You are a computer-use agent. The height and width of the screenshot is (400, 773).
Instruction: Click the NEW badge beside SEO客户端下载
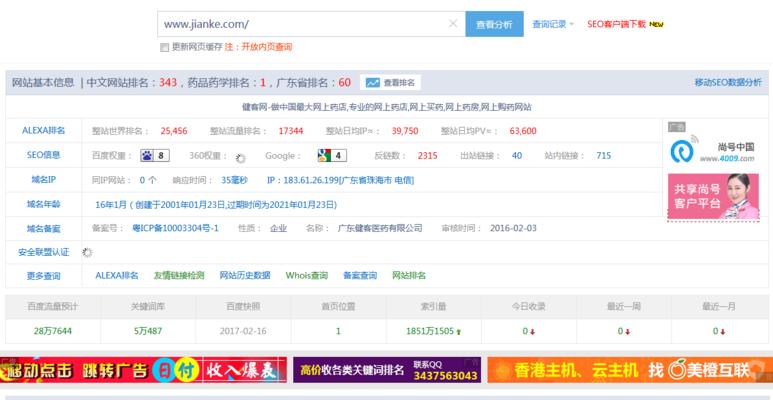656,24
